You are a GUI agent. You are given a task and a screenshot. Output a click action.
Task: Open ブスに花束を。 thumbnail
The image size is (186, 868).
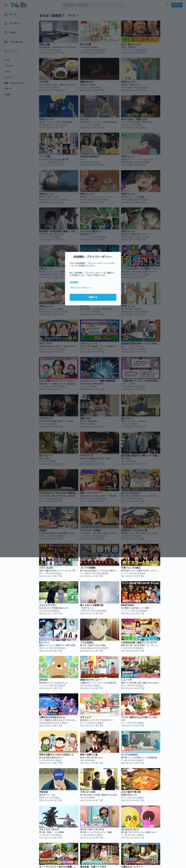(100, 630)
